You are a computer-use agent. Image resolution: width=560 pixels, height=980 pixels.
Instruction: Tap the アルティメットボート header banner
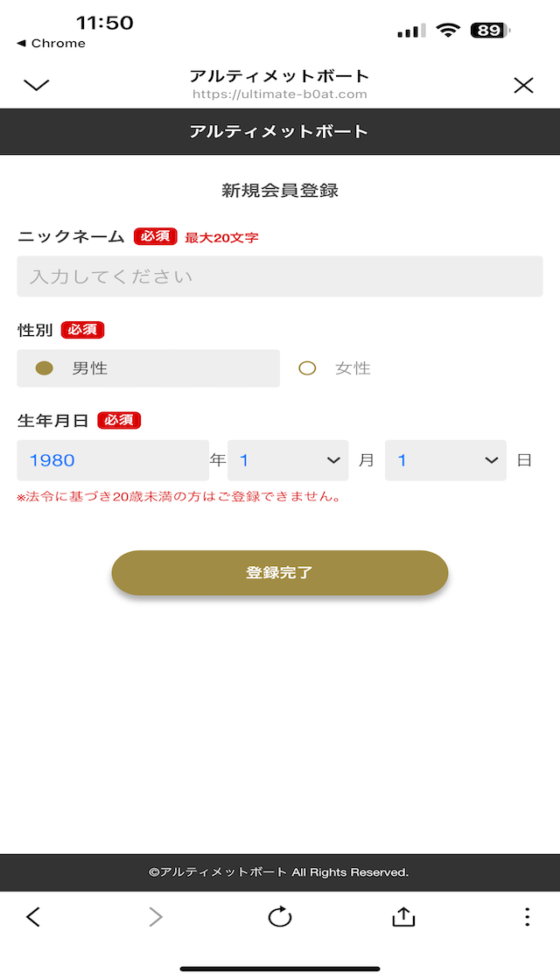click(280, 132)
